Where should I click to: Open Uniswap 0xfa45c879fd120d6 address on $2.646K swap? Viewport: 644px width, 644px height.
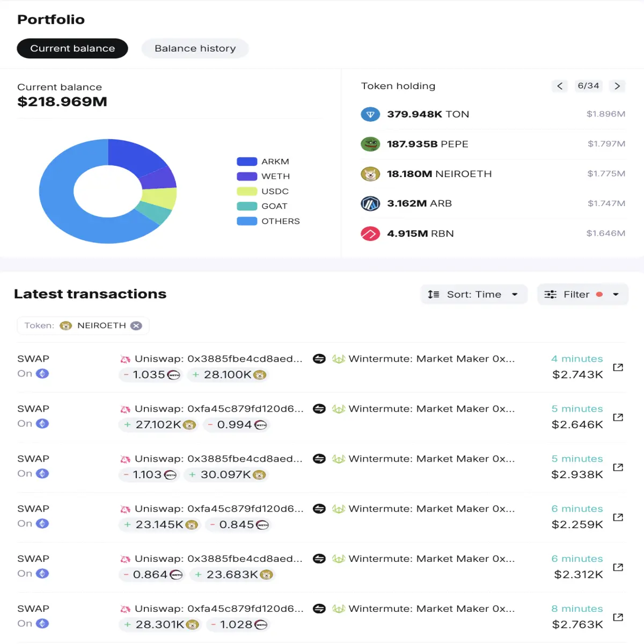219,408
